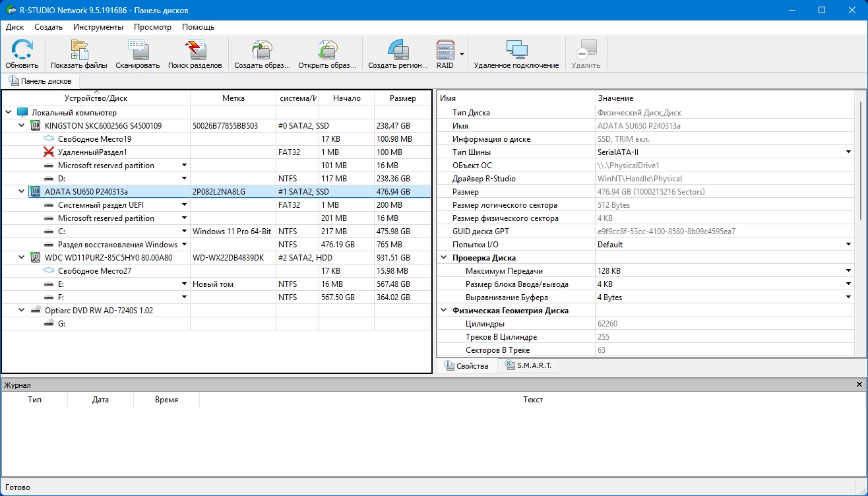868x496 pixels.
Task: Open the Тип Шины SerialATA-II dropdown
Action: (848, 152)
